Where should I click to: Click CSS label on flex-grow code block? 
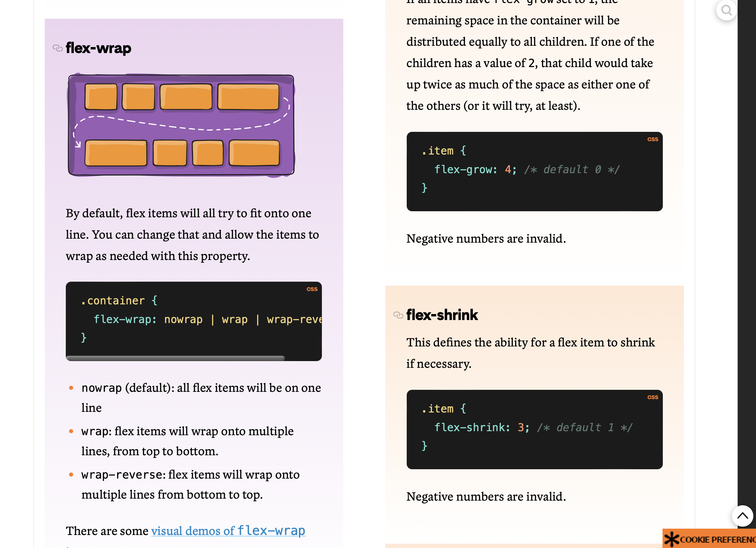tap(652, 139)
